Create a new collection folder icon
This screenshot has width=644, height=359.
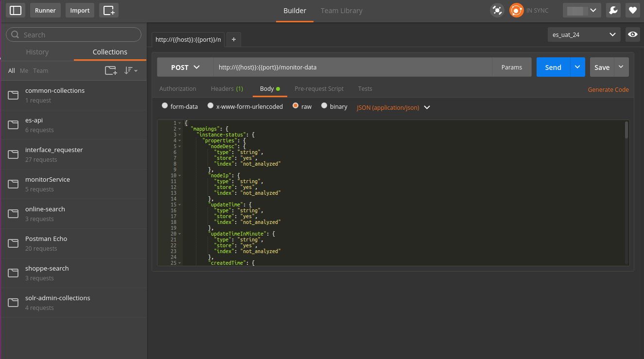pos(111,70)
